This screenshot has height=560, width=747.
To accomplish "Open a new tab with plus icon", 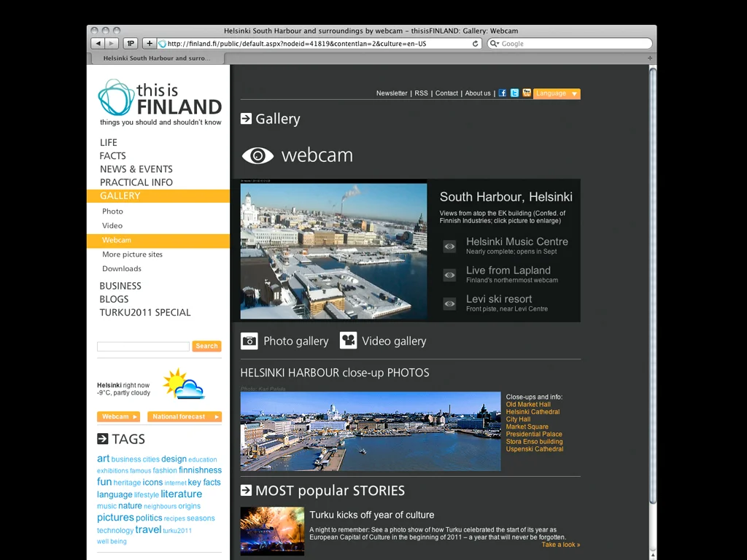I will point(650,58).
